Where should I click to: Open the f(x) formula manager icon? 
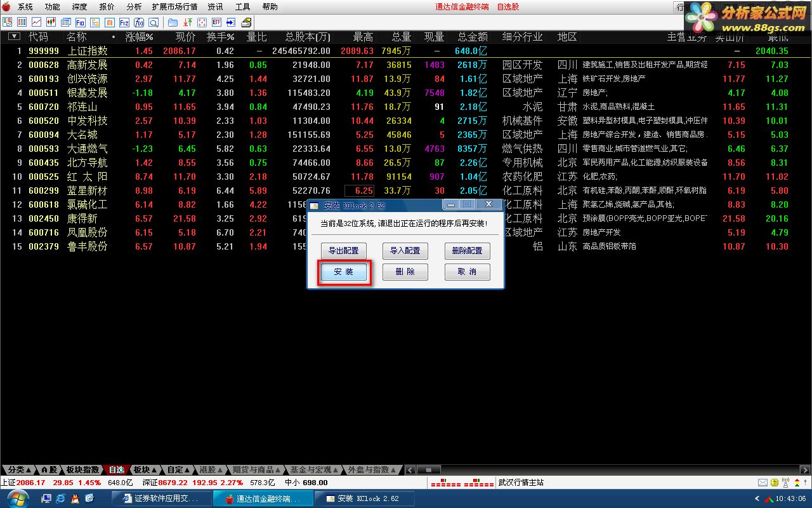139,22
